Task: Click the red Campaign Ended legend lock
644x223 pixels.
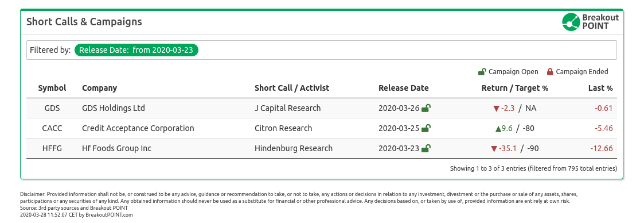Action: pyautogui.click(x=550, y=72)
